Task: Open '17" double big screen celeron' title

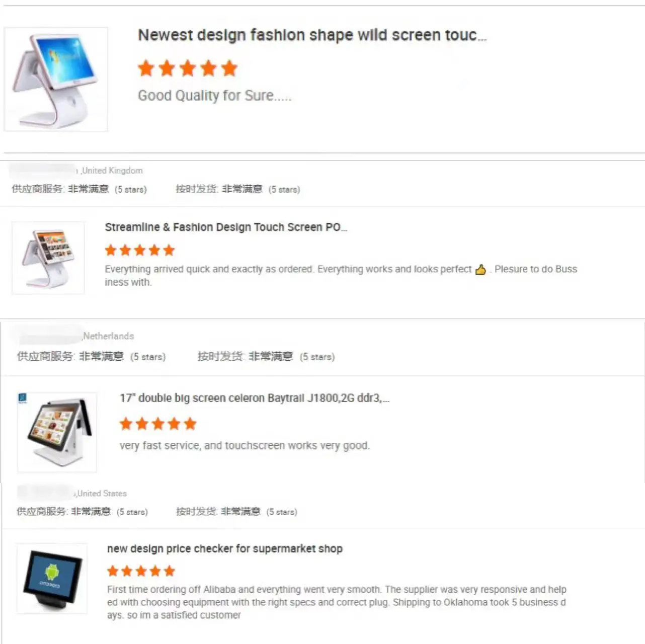Action: coord(255,398)
